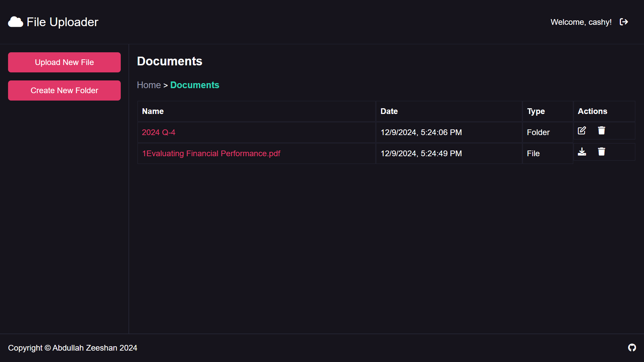Click the Upload New File button

[x=64, y=62]
